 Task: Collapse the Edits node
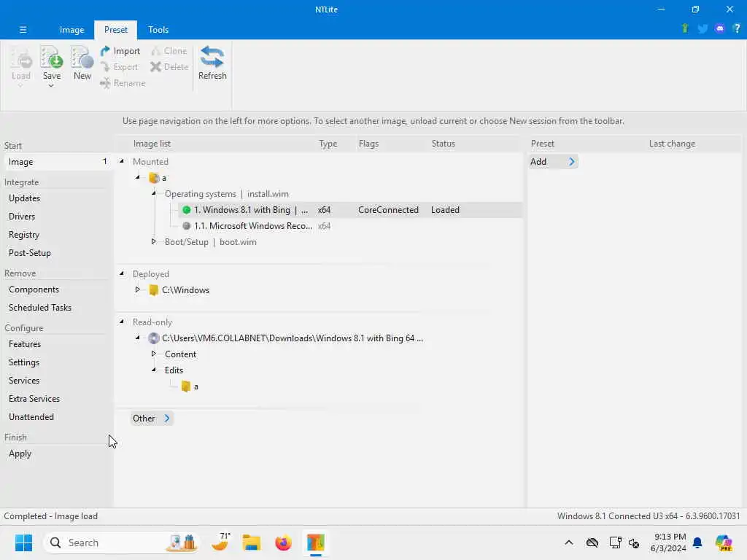[x=154, y=370]
